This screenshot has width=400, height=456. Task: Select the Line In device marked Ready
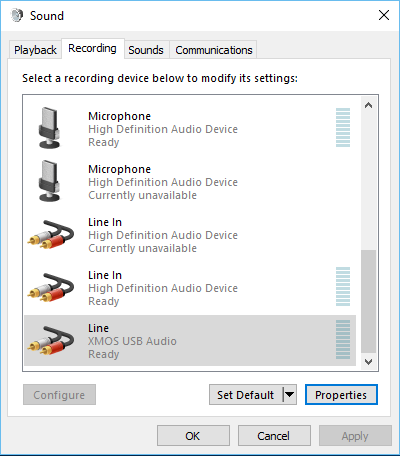(x=190, y=288)
